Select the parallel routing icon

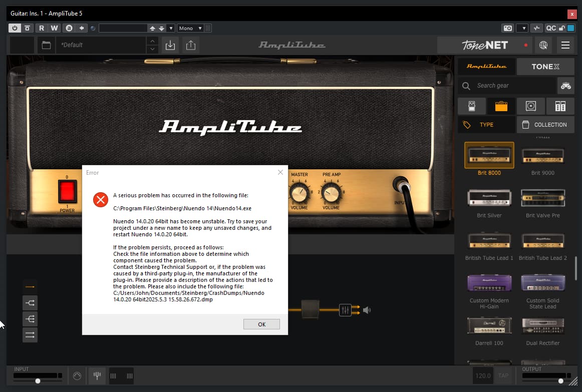30,335
